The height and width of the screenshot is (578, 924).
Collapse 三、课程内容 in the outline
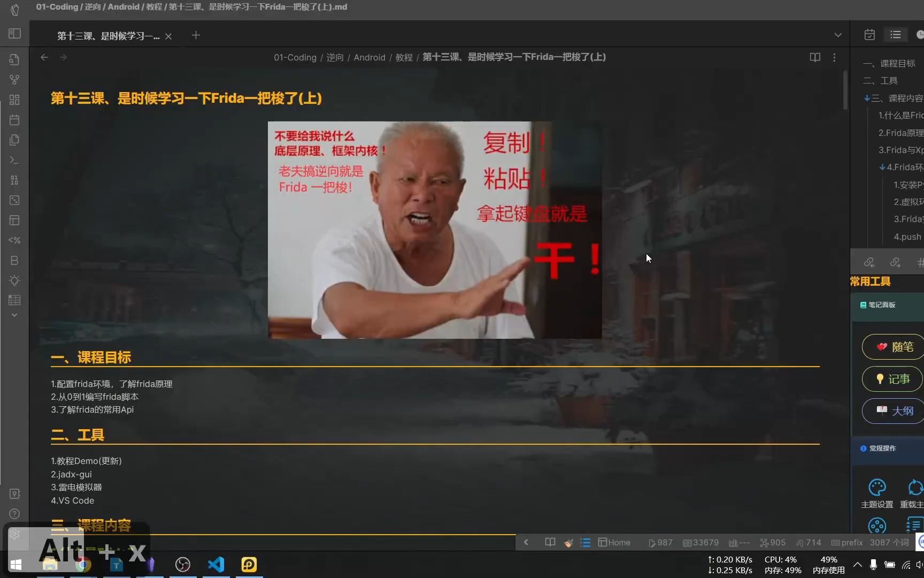867,98
